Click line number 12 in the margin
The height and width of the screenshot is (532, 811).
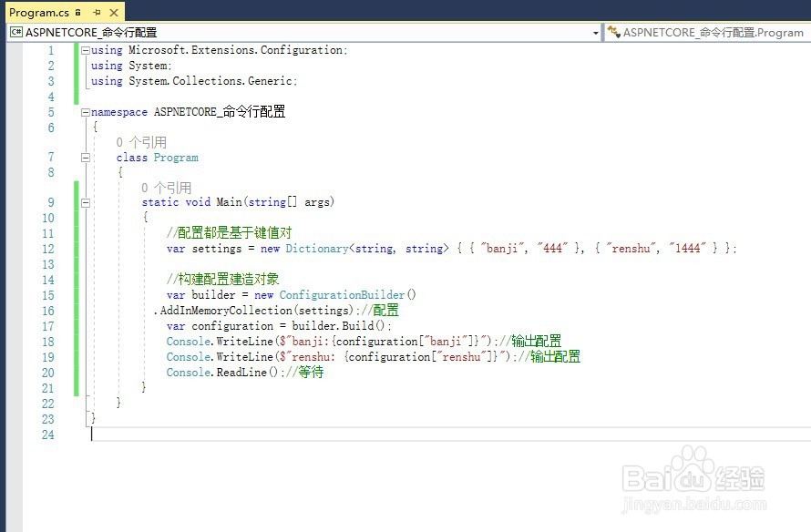pyautogui.click(x=48, y=248)
